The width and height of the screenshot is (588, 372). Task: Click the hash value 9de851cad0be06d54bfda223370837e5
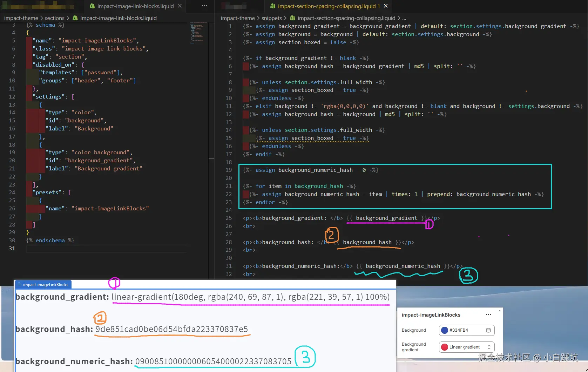click(172, 329)
